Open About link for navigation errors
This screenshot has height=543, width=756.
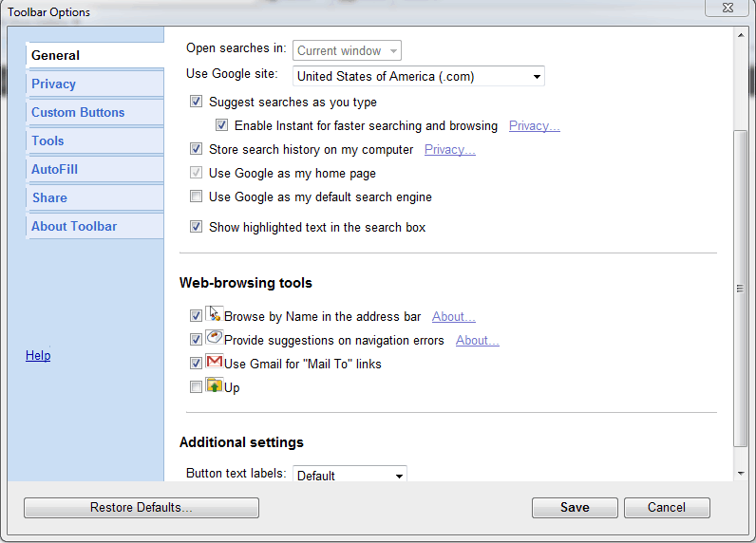tap(478, 340)
